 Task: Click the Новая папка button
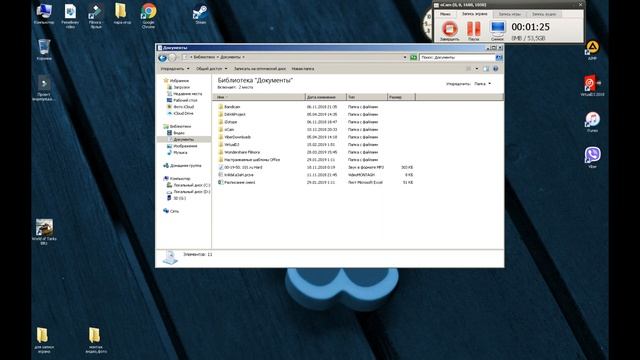click(303, 69)
